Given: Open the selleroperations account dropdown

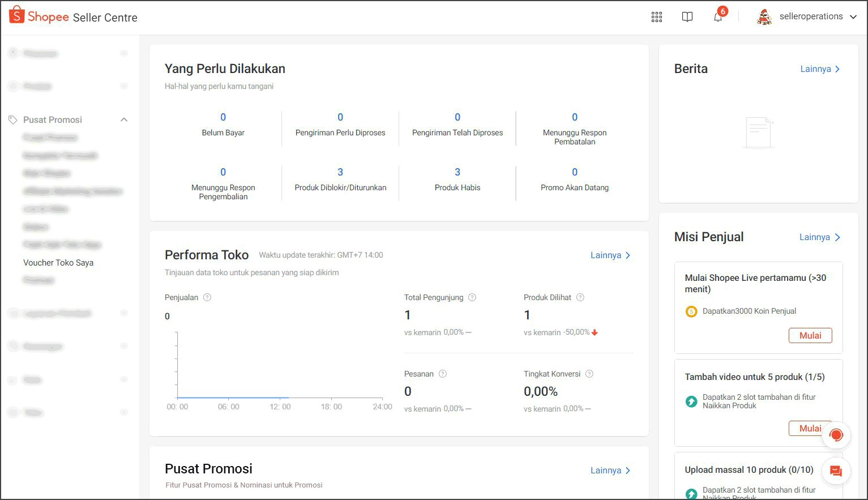Looking at the screenshot, I should (807, 16).
